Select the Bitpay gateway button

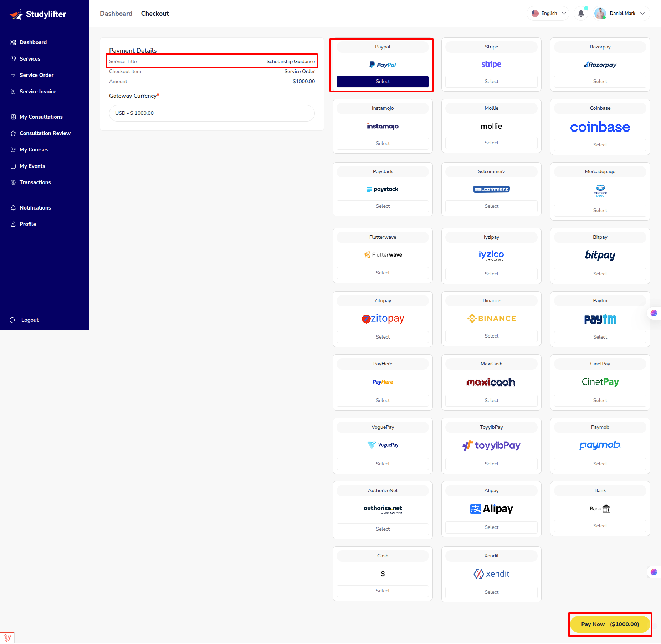click(x=600, y=274)
